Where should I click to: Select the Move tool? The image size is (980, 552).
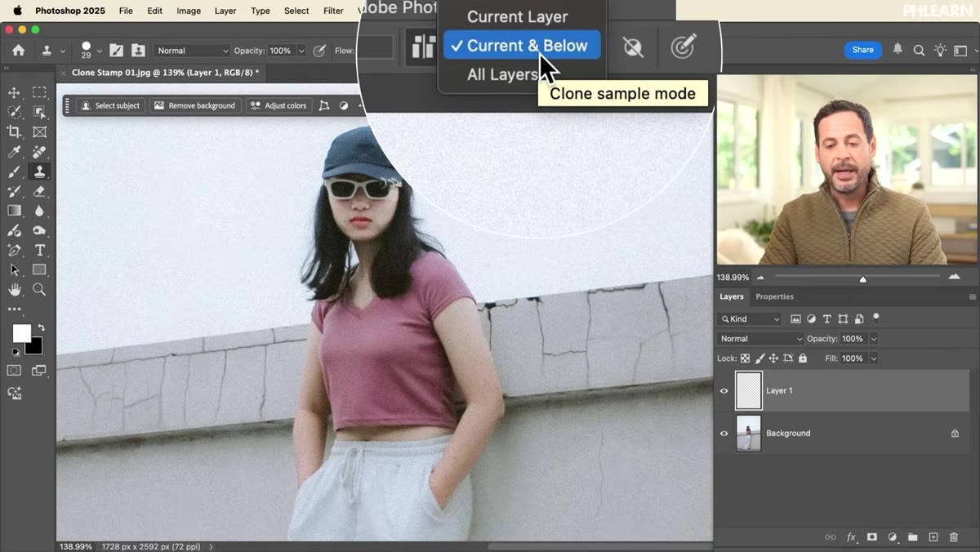[14, 92]
